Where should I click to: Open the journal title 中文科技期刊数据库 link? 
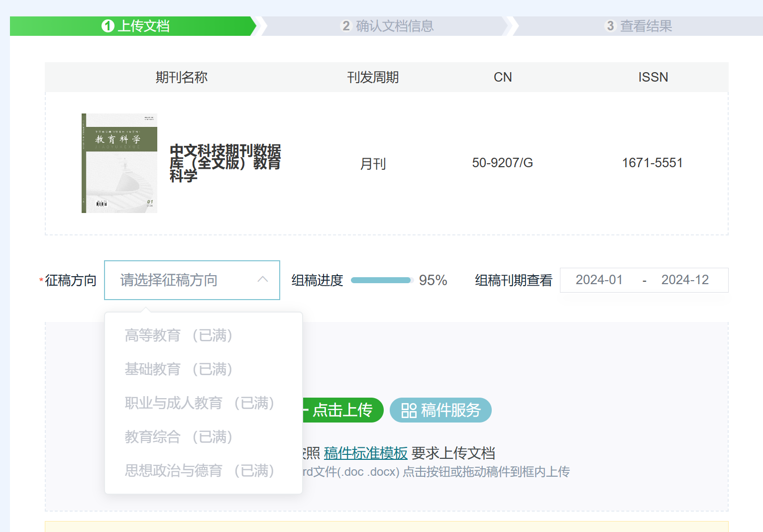(225, 163)
